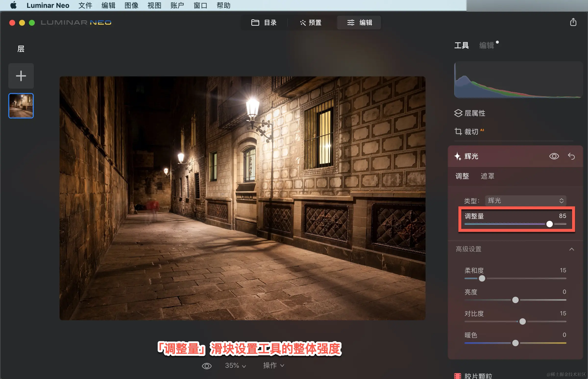Switch to the 遮罩 mask tab
Image resolution: width=588 pixels, height=379 pixels.
coord(487,176)
